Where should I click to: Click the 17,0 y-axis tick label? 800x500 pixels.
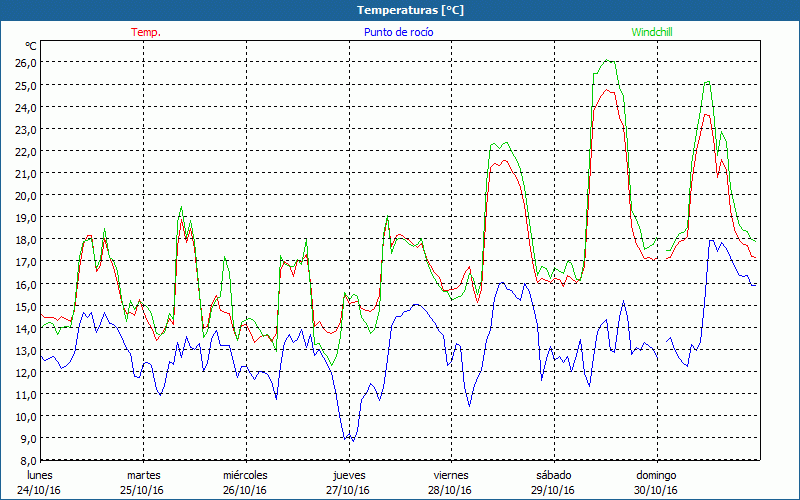pos(24,261)
